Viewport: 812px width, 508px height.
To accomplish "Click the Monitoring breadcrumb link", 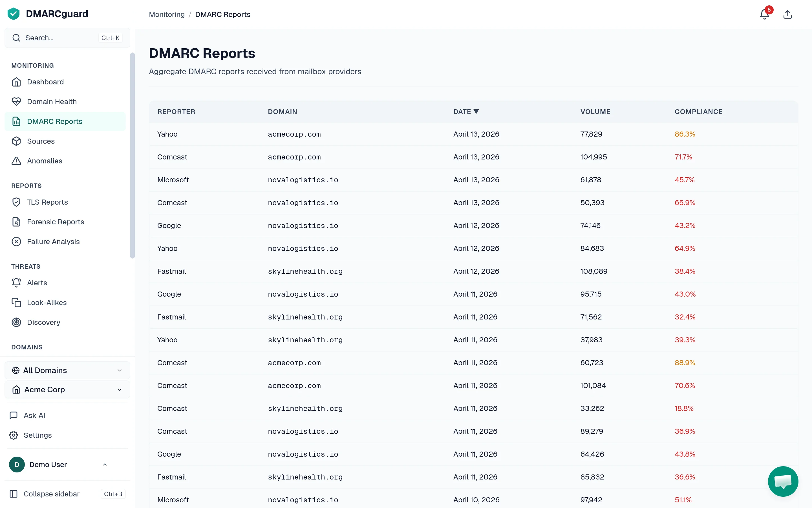I will click(x=167, y=14).
